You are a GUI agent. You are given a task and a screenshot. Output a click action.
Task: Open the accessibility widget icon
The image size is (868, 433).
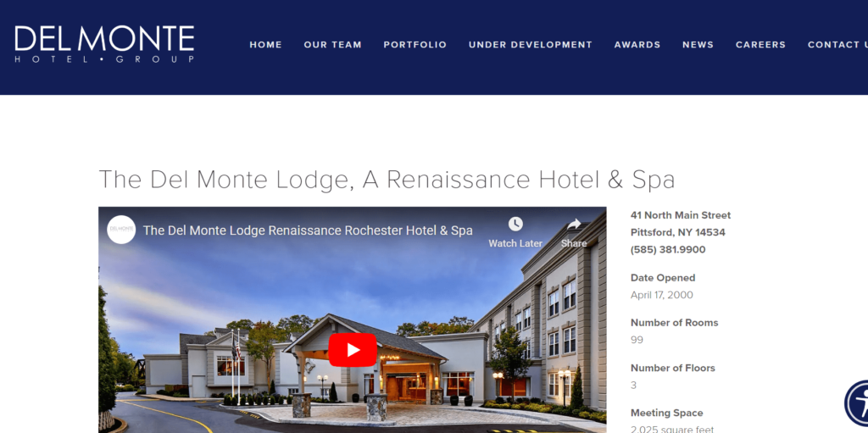(857, 403)
